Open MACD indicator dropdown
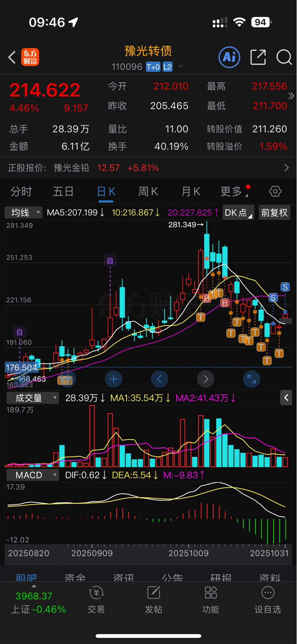Screen dimensions: 297x644 click(x=32, y=475)
